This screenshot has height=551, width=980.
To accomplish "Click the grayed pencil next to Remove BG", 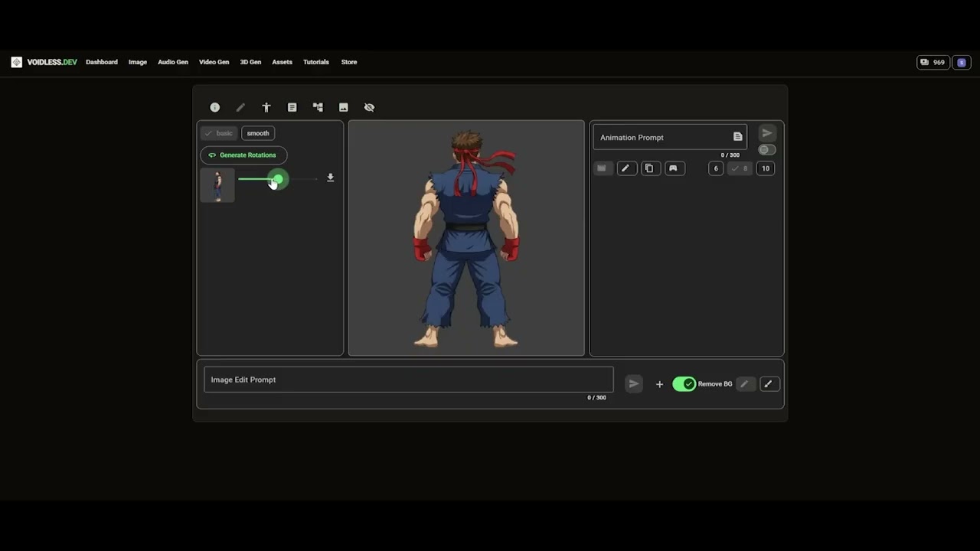I will tap(744, 384).
